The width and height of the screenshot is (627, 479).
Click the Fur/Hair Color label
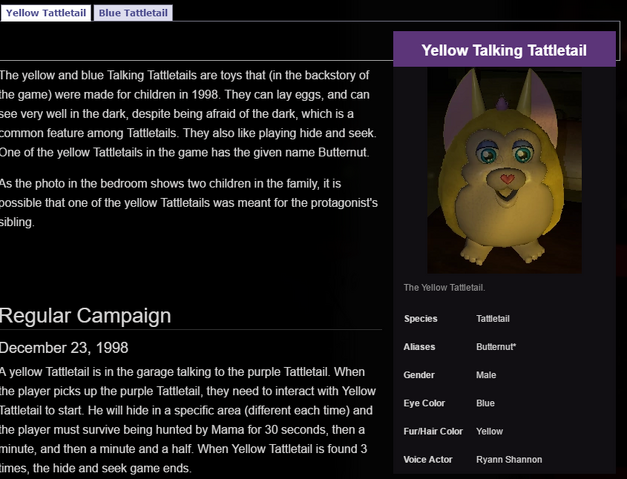433,431
